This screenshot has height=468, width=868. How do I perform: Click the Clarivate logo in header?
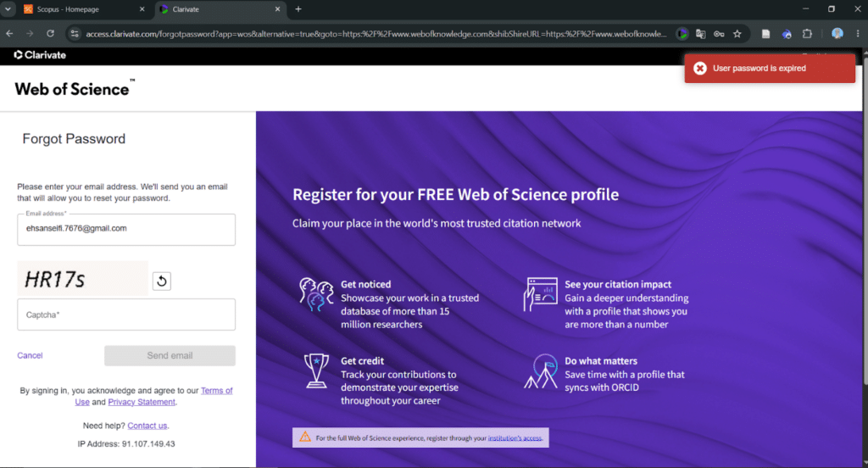(40, 55)
